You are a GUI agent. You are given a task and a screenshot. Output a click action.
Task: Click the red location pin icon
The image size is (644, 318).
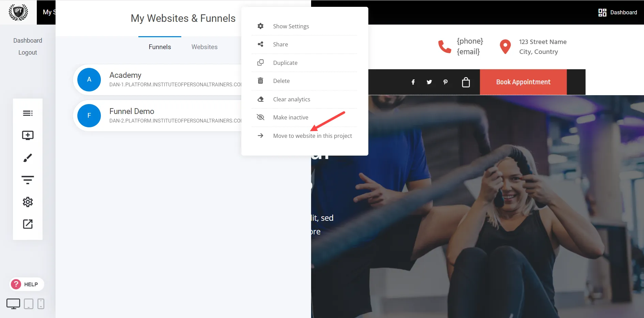505,47
